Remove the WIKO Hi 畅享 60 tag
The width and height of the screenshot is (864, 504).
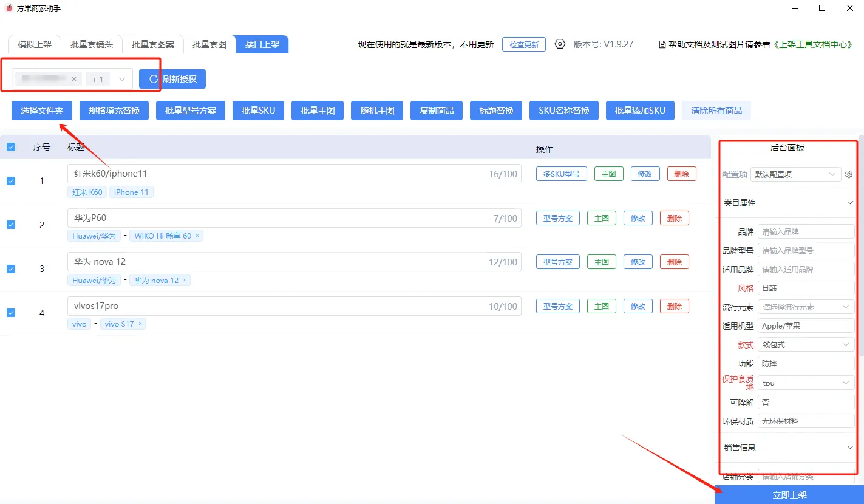coord(197,236)
